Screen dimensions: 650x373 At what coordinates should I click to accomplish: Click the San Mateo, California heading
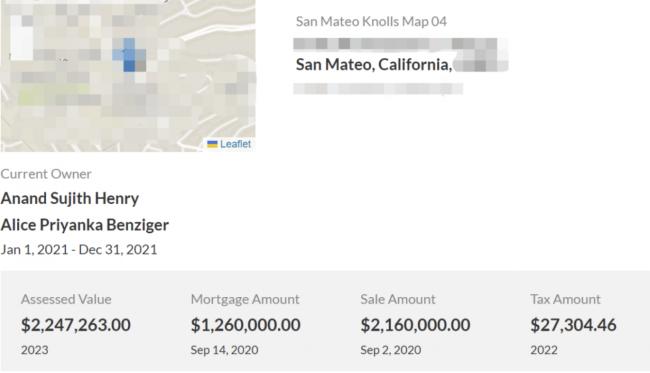(x=374, y=64)
